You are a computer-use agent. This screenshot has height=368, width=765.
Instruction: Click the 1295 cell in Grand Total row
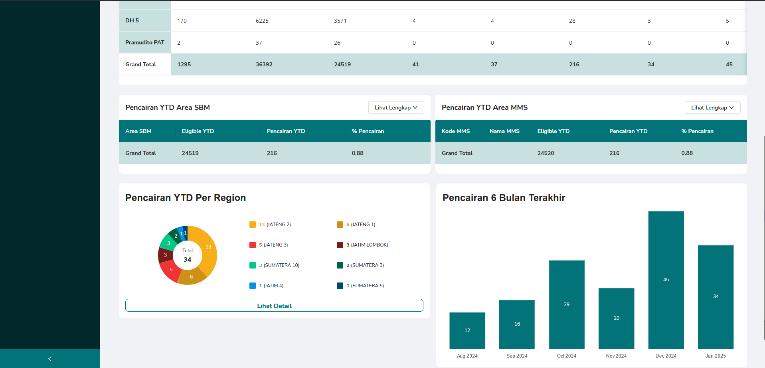[184, 64]
